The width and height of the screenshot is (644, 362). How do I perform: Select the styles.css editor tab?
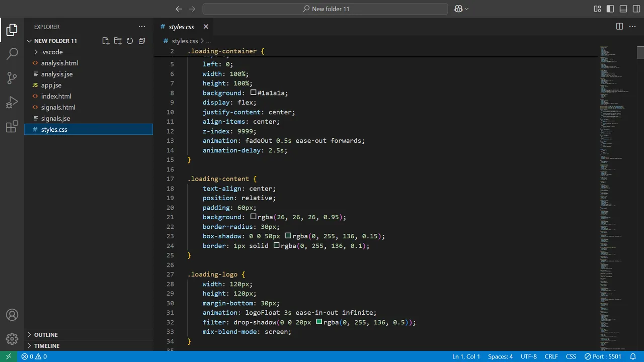pos(181,27)
